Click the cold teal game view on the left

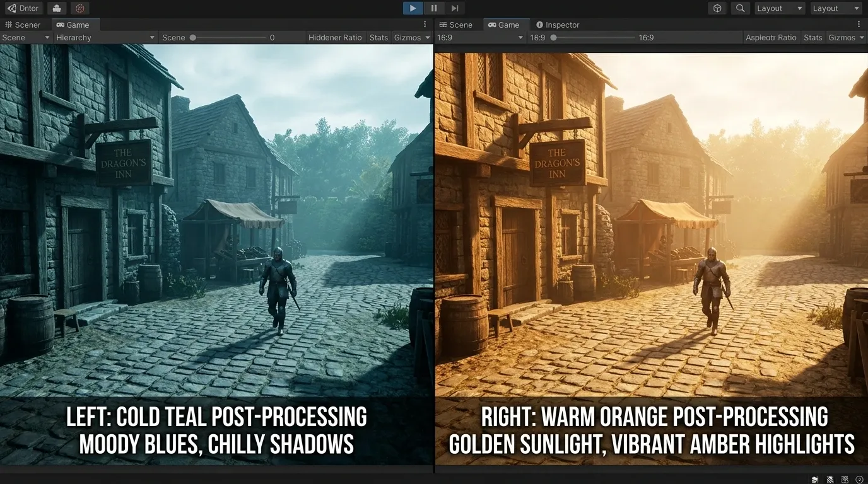[216, 255]
